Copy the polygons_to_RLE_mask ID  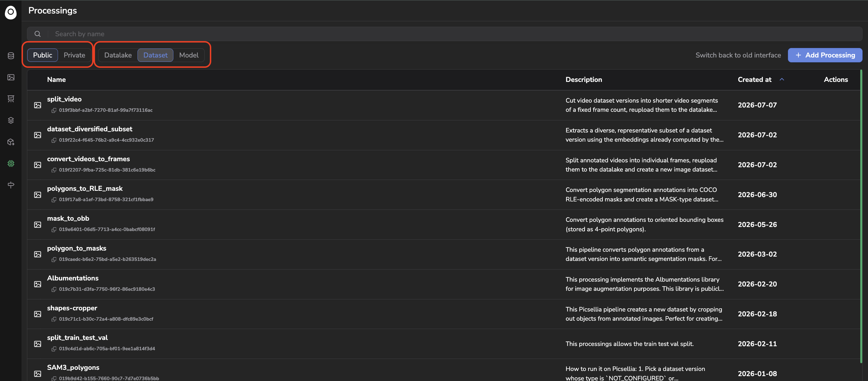54,200
